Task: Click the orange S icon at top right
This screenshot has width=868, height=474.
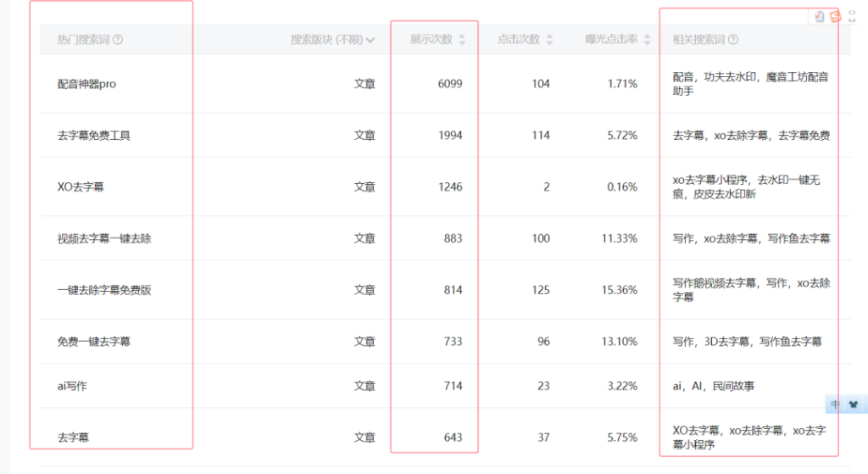Action: coord(835,16)
